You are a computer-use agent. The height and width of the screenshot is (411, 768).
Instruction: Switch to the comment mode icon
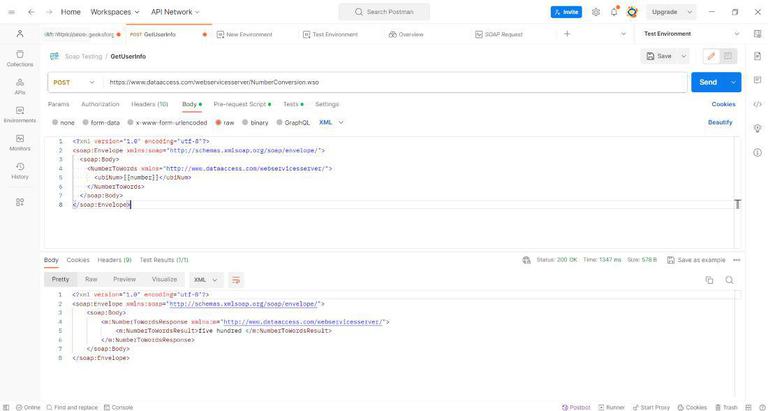pyautogui.click(x=728, y=56)
